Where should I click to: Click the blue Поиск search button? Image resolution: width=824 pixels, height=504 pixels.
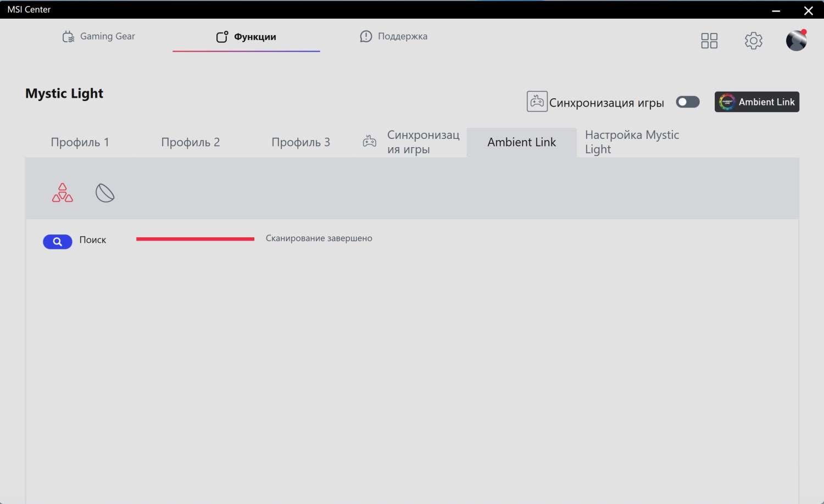(x=58, y=242)
